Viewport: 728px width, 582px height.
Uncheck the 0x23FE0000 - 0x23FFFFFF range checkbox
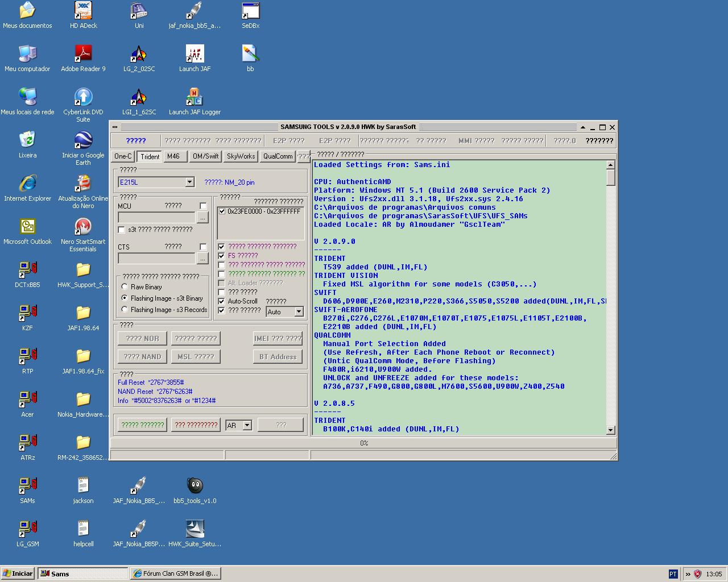click(x=222, y=211)
